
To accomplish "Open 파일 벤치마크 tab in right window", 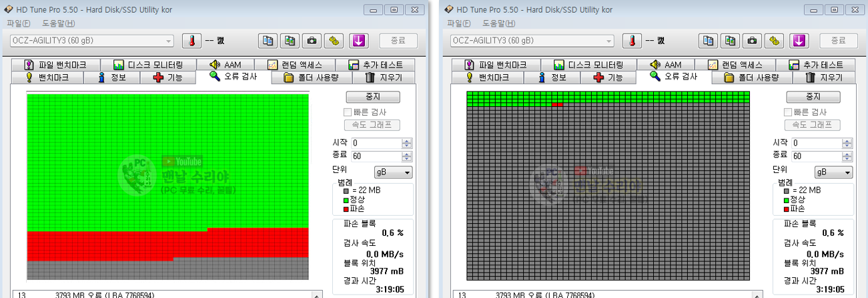I will (x=496, y=65).
